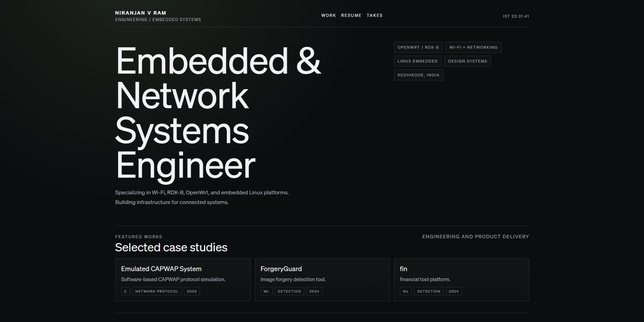This screenshot has height=322, width=644.
Task: Click the 2025 tag on CAPWAP card
Action: pyautogui.click(x=192, y=291)
